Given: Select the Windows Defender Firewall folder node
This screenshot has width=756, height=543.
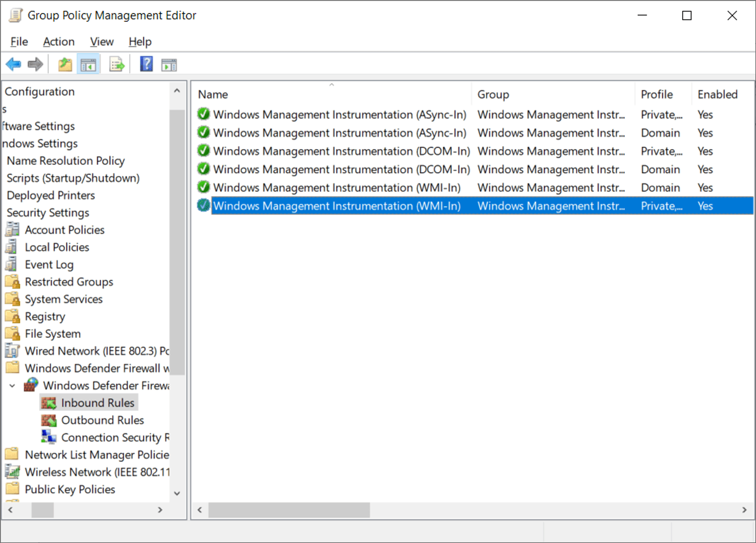Looking at the screenshot, I should click(97, 368).
